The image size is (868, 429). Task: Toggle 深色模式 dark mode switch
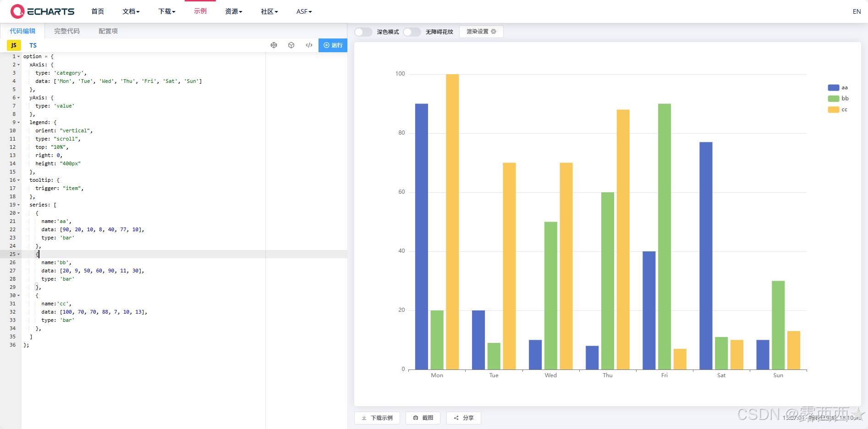363,32
